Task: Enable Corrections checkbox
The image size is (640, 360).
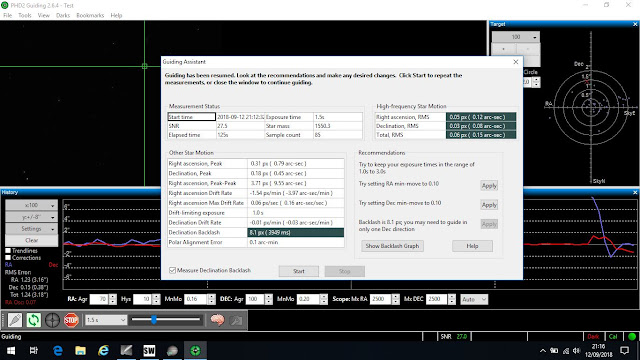Action: pyautogui.click(x=8, y=258)
